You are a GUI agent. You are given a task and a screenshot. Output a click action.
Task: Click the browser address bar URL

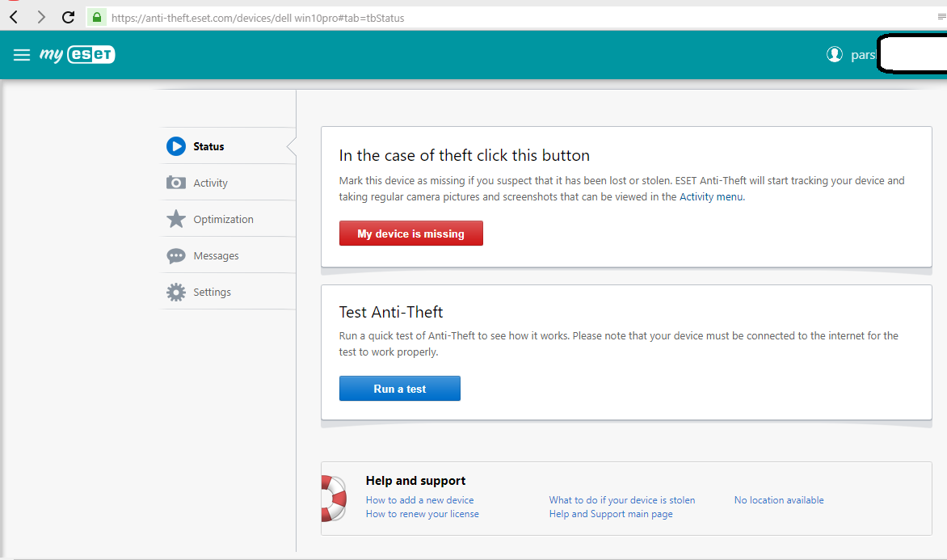pos(259,18)
